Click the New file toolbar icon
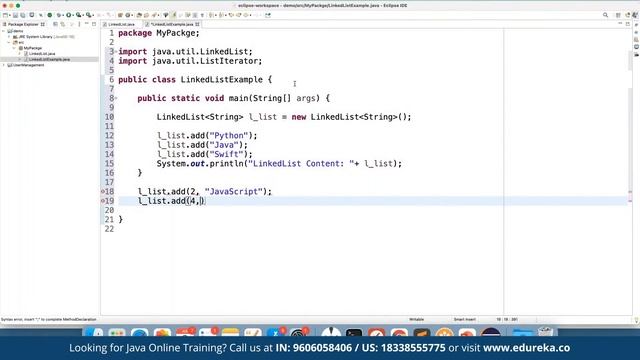640x360 pixels. coord(5,15)
